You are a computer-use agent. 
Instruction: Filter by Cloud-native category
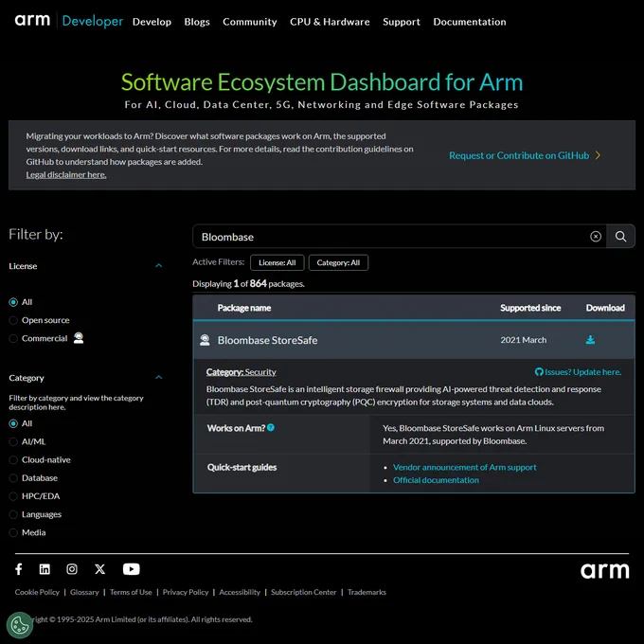tap(13, 460)
